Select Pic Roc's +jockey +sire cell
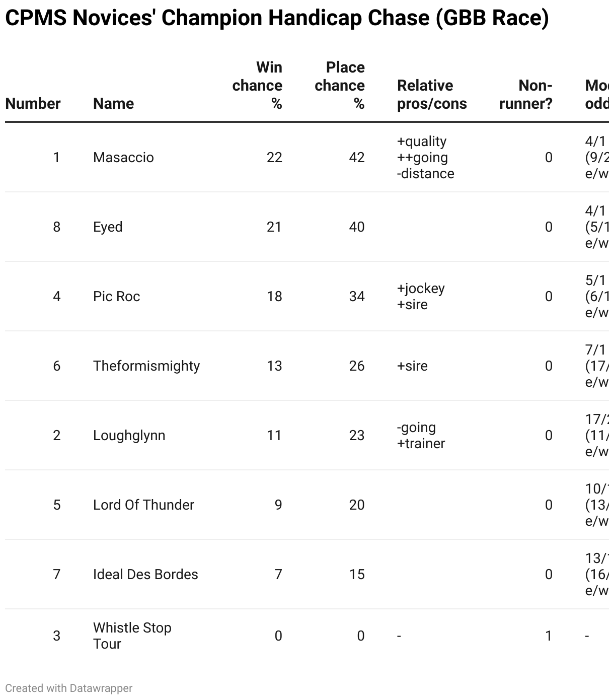The image size is (614, 700). [421, 297]
